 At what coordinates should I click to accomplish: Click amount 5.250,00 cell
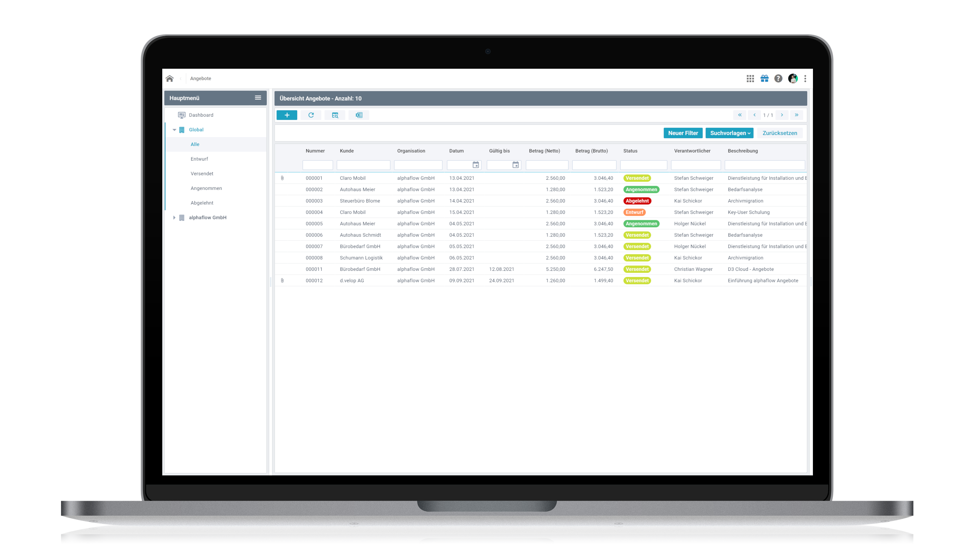(556, 269)
